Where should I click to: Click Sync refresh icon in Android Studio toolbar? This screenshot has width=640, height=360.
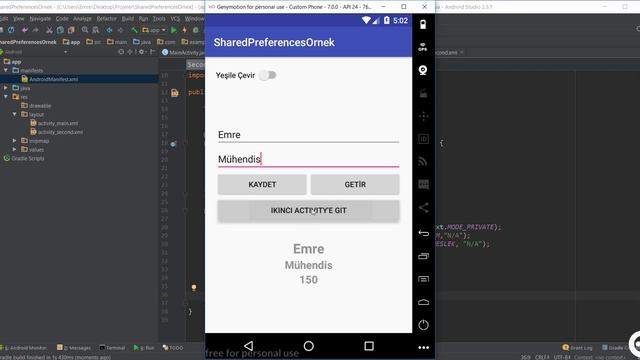[x=11, y=30]
